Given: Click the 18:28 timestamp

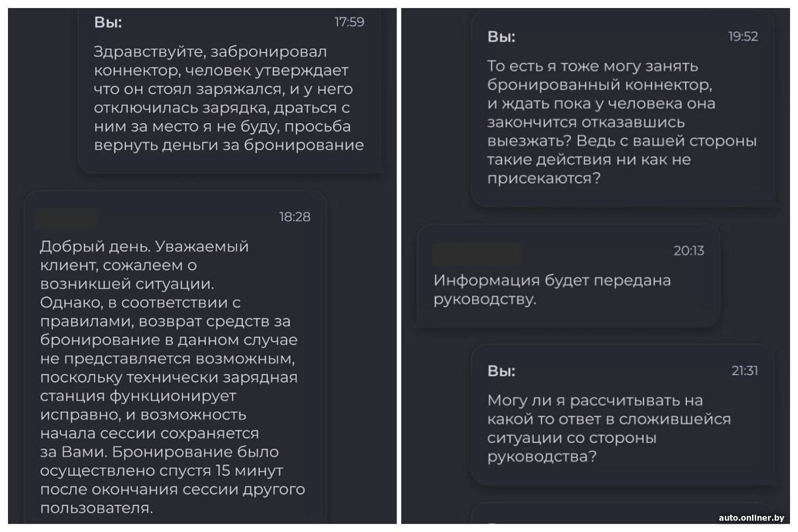Looking at the screenshot, I should (294, 217).
